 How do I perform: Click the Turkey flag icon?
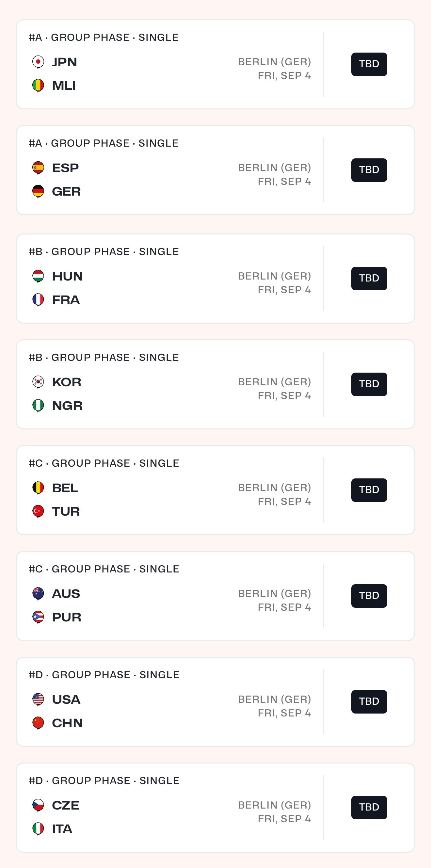click(x=38, y=511)
